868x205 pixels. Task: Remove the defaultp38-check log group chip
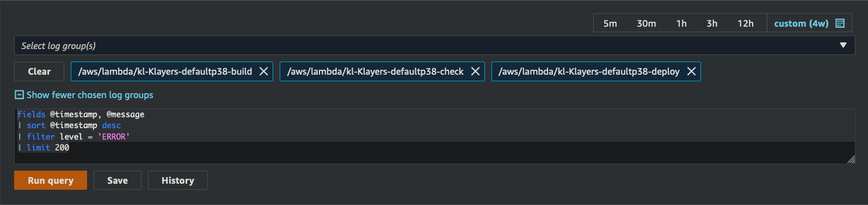click(x=475, y=71)
